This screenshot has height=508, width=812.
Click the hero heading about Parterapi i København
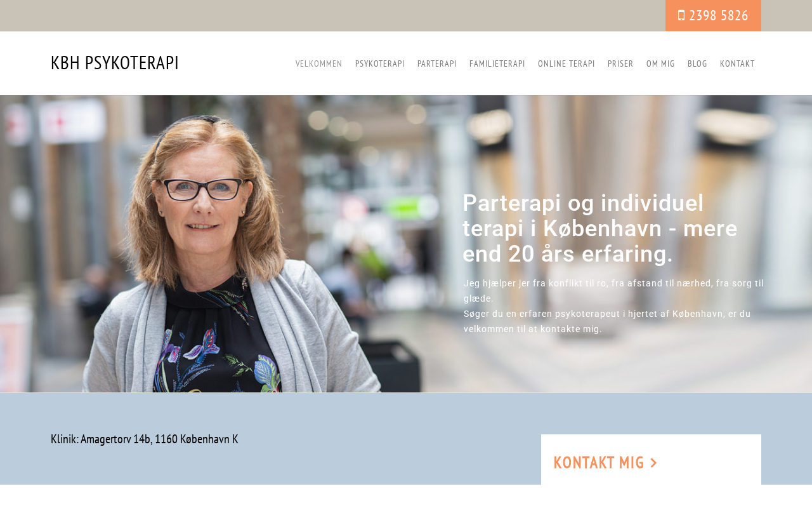pos(600,228)
